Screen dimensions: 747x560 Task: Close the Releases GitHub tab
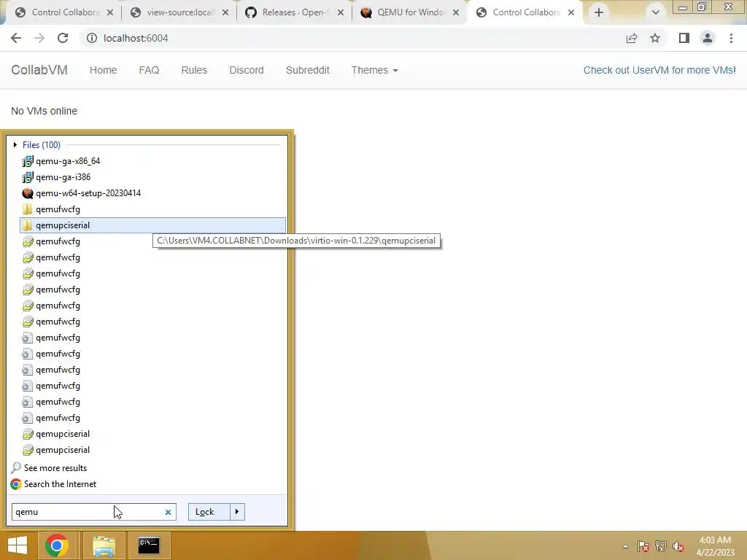point(341,12)
